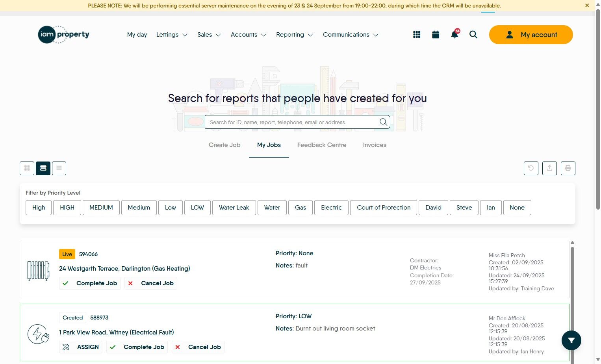Switch to compact list view
Viewport: 601px width, 364px height.
tap(59, 168)
